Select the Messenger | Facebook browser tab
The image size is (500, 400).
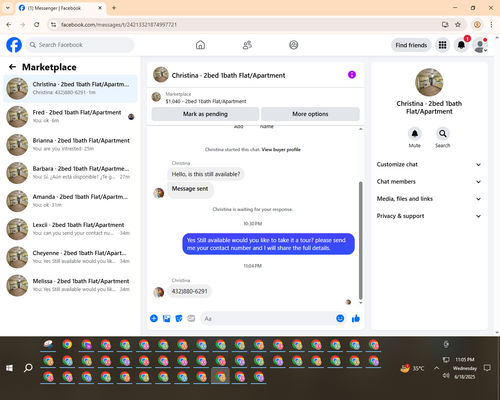[60, 8]
